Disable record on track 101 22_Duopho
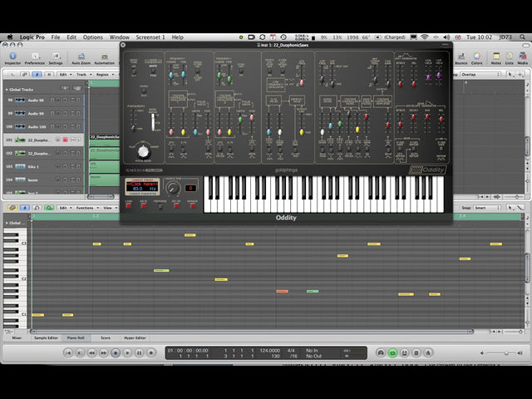The height and width of the screenshot is (399, 532). [65, 140]
